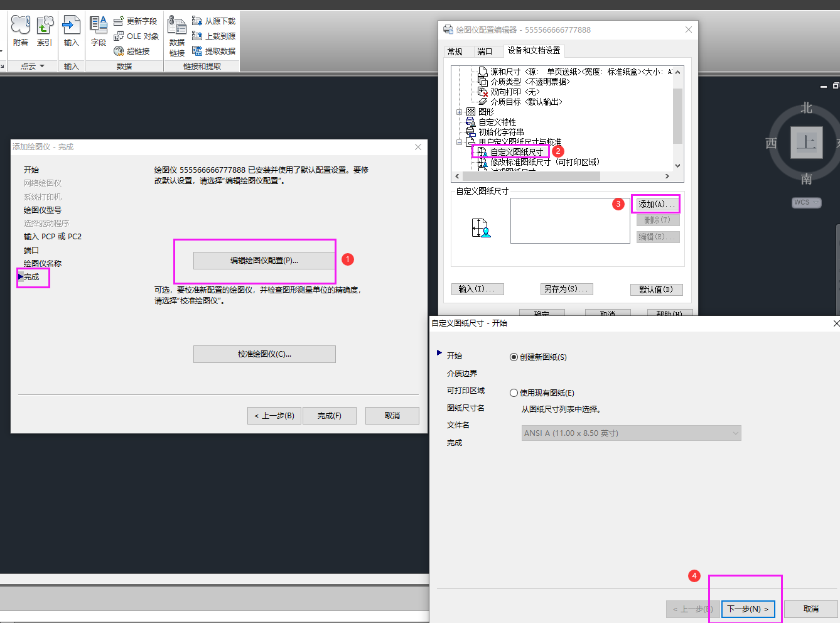Click the Attach (附着) ribbon icon

point(20,31)
